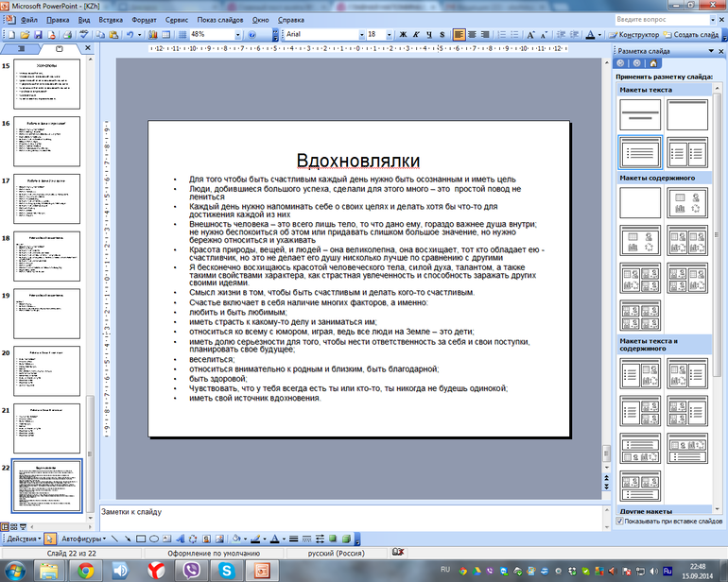Open the Arial font name dropdown

point(355,34)
